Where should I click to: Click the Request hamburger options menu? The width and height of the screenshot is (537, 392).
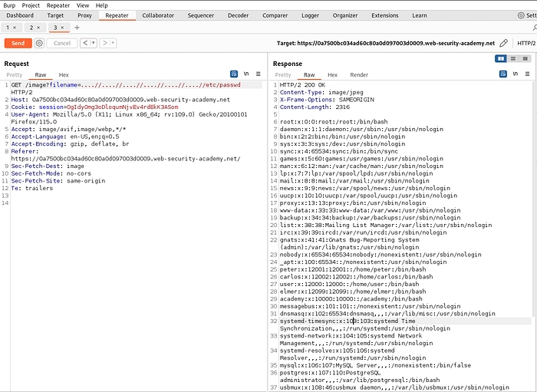pos(259,74)
